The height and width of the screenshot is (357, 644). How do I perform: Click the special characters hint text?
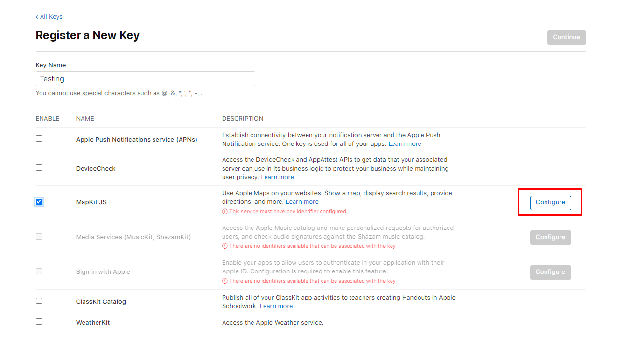(x=119, y=93)
